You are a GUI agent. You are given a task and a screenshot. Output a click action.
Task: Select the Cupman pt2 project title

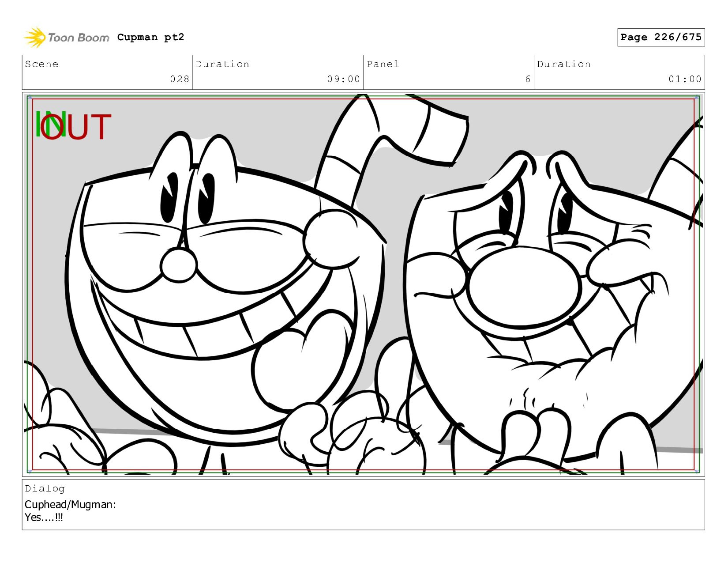pyautogui.click(x=150, y=37)
